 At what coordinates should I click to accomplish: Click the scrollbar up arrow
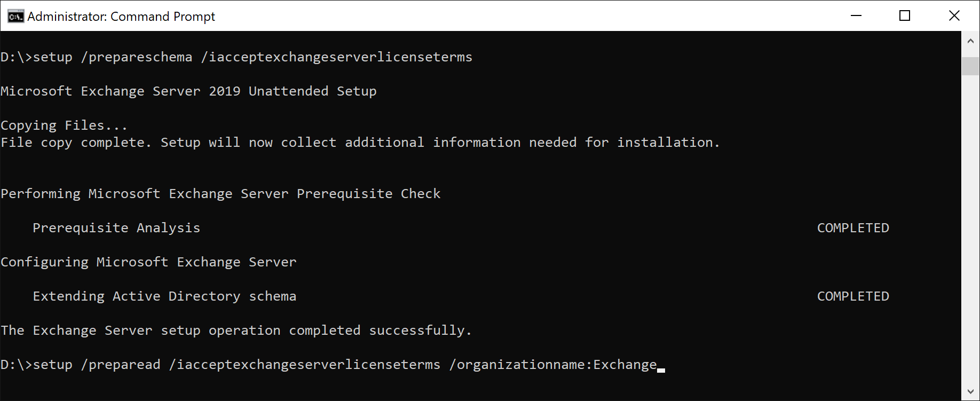pos(970,41)
